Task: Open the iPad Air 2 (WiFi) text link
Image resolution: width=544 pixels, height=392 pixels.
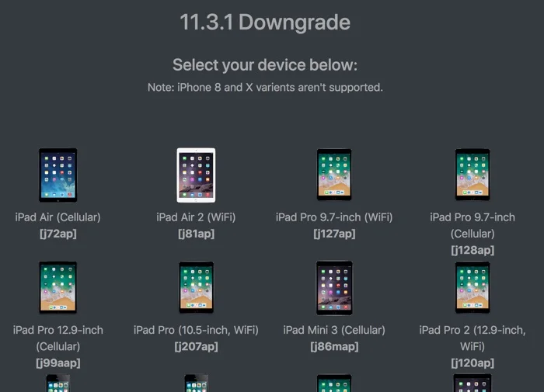Action: pos(196,217)
